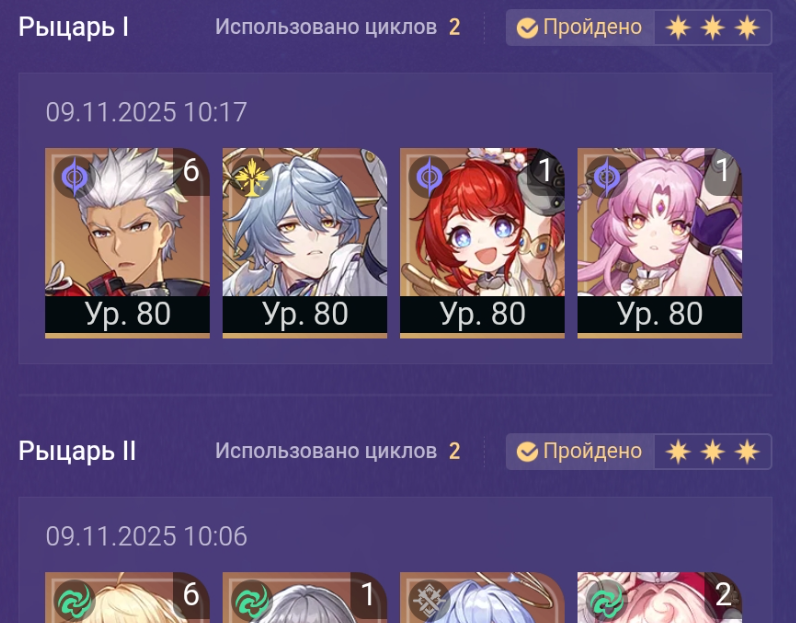Click the 09.11.2025 10:17 timestamp
Image resolution: width=796 pixels, height=623 pixels.
click(x=146, y=112)
